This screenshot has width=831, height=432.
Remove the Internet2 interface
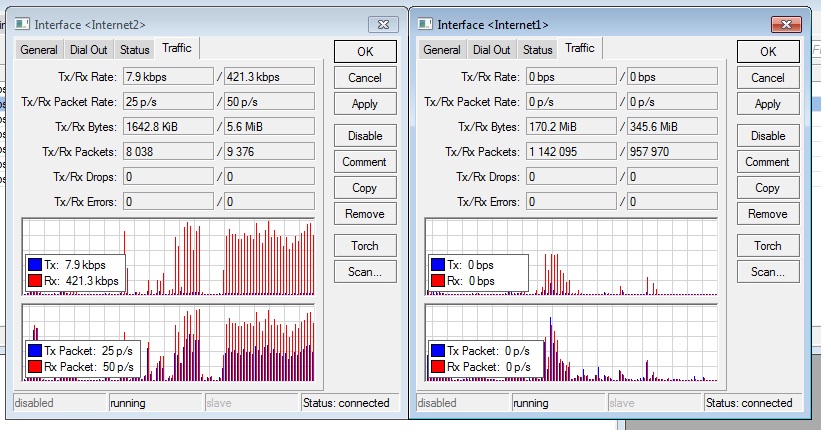pyautogui.click(x=365, y=214)
